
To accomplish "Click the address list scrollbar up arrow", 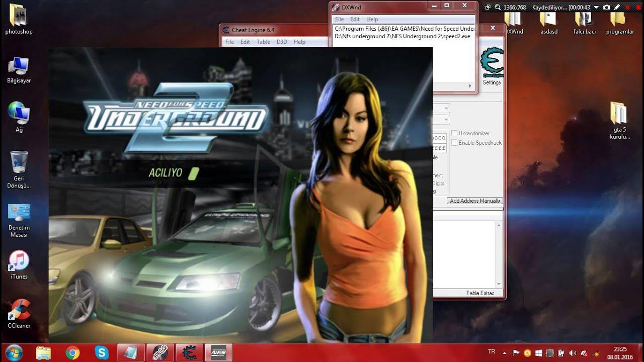I will pos(499,225).
